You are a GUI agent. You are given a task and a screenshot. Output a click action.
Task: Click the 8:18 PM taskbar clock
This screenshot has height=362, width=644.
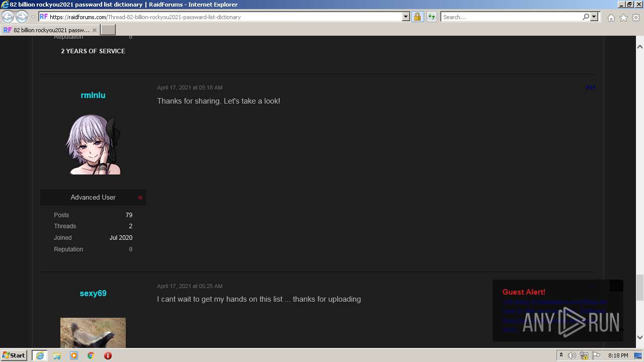point(618,355)
